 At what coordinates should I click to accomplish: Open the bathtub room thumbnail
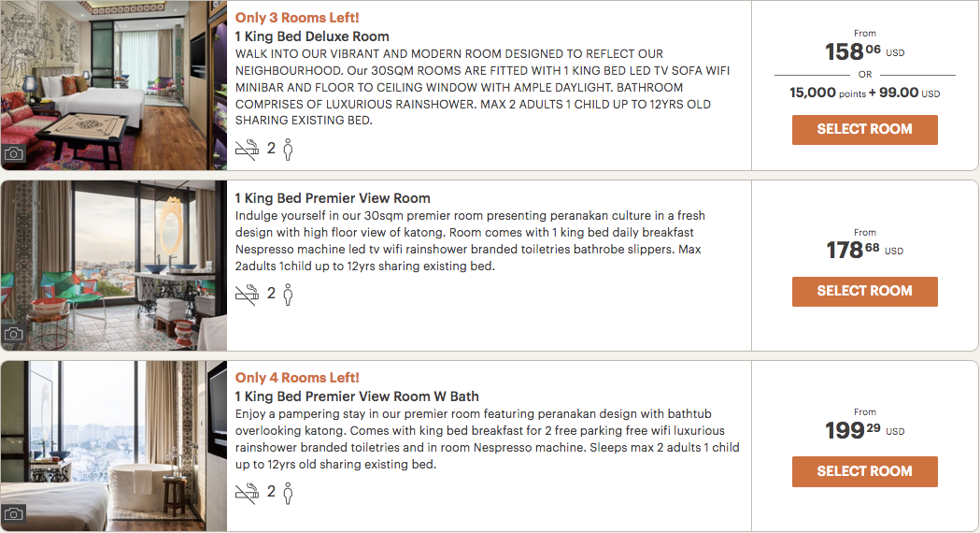point(113,445)
